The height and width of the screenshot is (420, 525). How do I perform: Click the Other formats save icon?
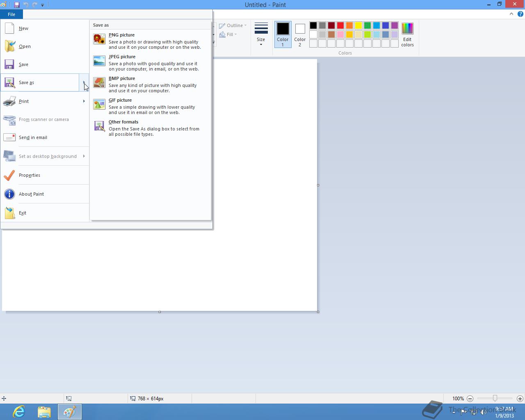pyautogui.click(x=99, y=126)
